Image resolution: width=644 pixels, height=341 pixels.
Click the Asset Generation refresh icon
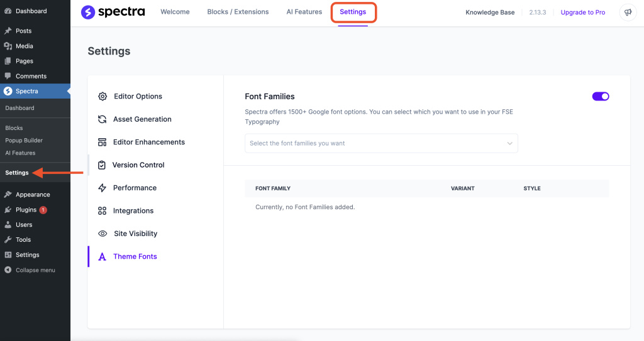[102, 119]
